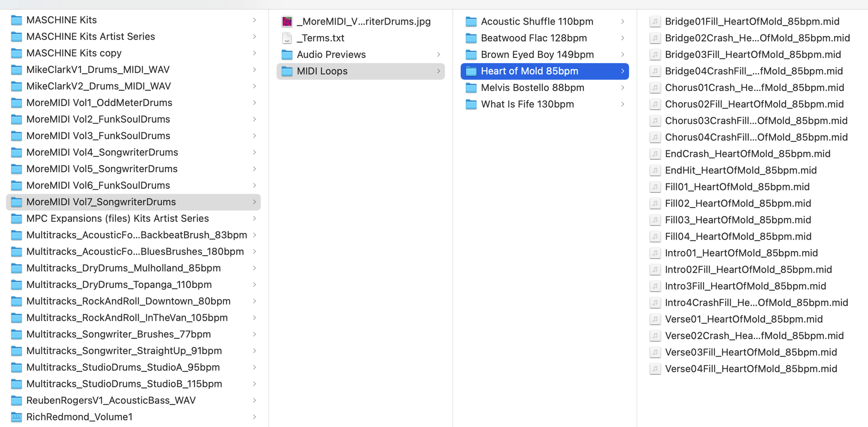868x427 pixels.
Task: Select the Brown Eyed Boy 149bpm folder
Action: (537, 55)
